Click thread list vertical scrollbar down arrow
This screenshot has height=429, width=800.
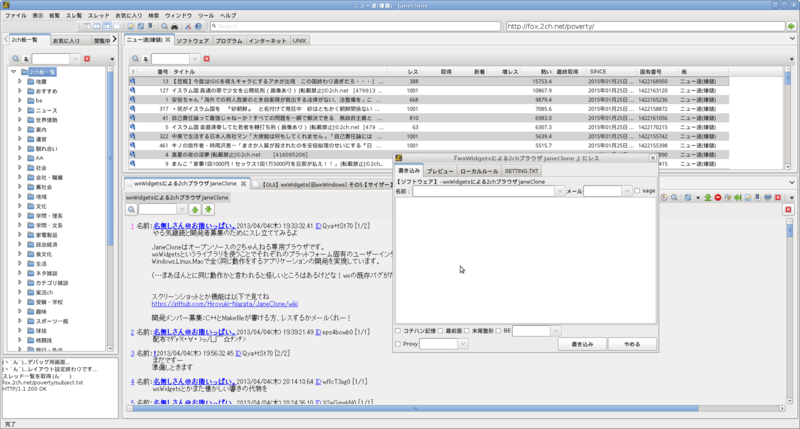[787, 167]
